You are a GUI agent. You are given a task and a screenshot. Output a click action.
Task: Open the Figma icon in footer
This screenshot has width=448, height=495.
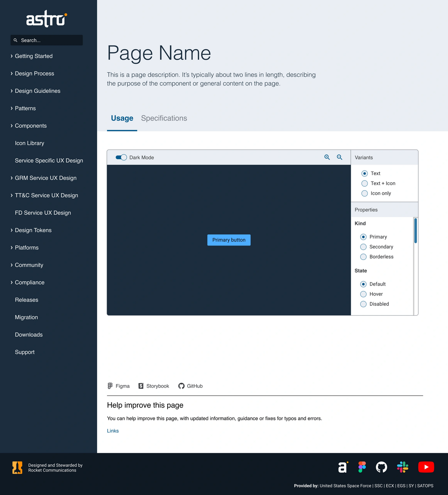[x=362, y=467]
